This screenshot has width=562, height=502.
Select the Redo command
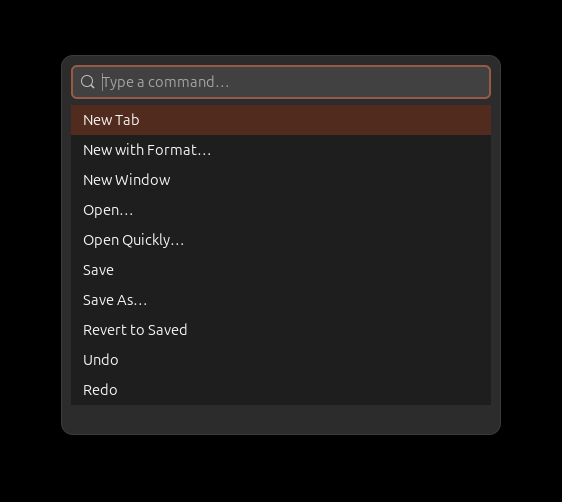click(281, 390)
